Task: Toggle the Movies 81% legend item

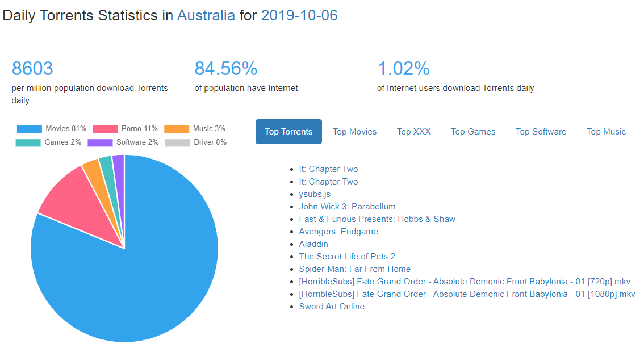Action: coord(52,129)
